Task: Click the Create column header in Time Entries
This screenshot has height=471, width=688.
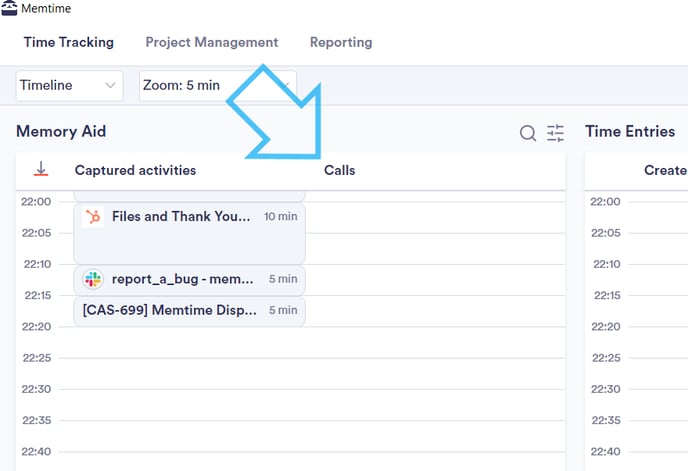Action: click(664, 171)
